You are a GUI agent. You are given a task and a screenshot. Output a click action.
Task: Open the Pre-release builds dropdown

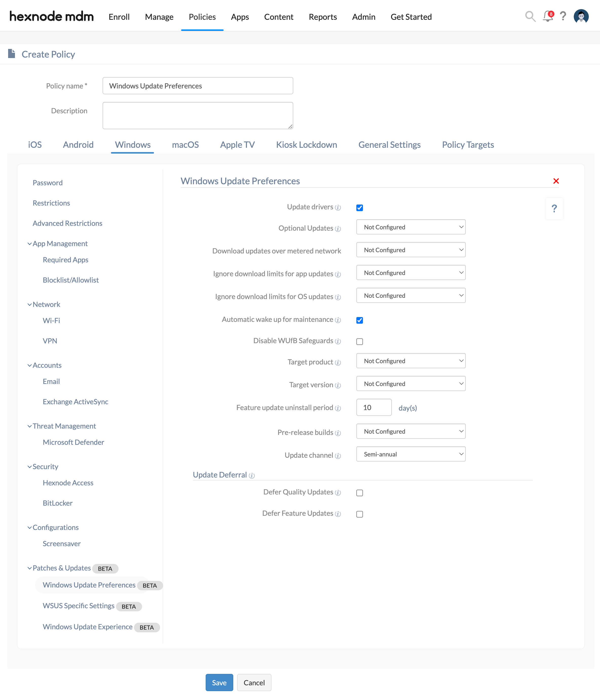point(411,431)
